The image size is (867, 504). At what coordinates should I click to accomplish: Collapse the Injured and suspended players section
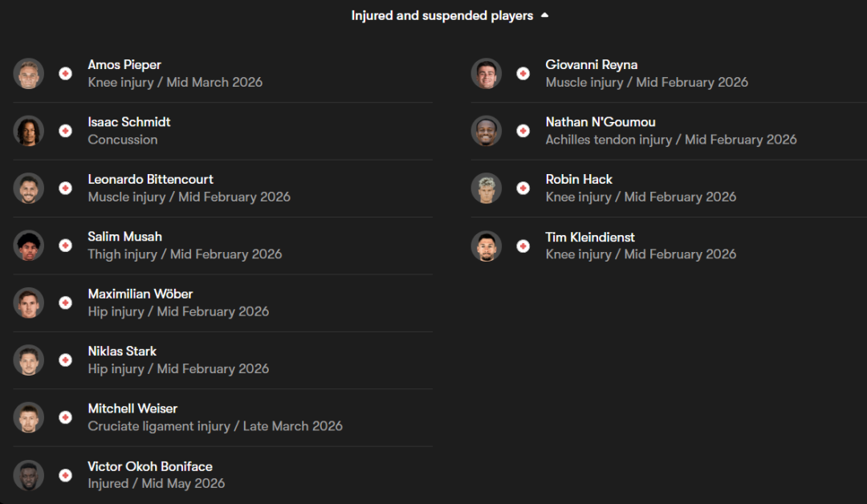tap(544, 15)
